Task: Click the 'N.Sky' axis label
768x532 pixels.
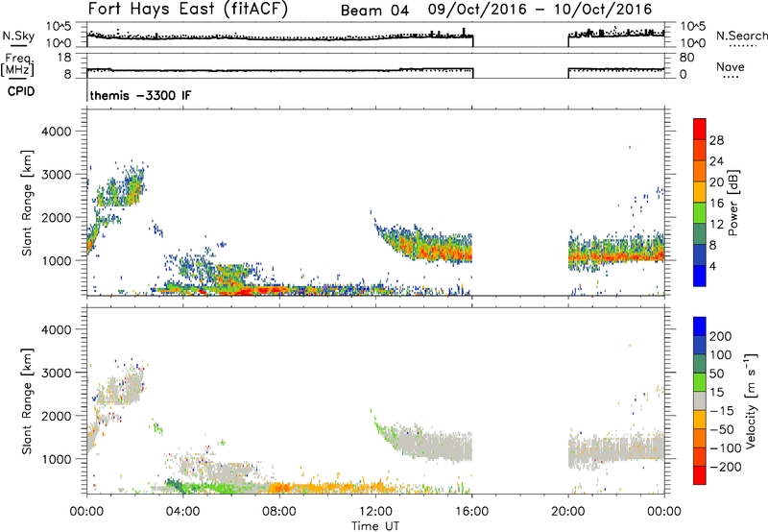Action: [x=18, y=36]
